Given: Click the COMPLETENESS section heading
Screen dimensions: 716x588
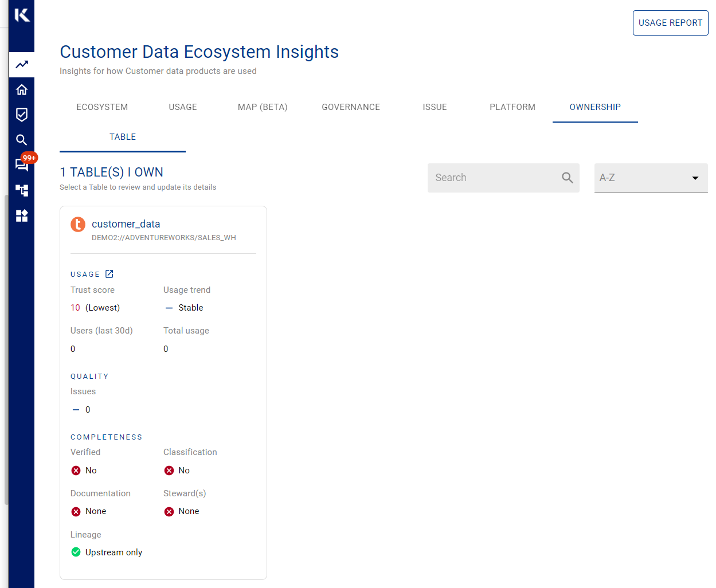Looking at the screenshot, I should [107, 437].
